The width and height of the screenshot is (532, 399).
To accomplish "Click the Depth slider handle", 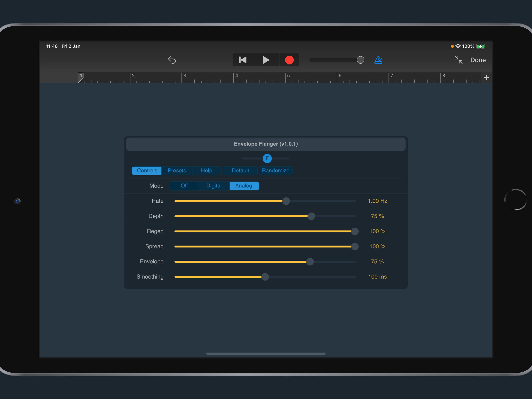I will 311,216.
